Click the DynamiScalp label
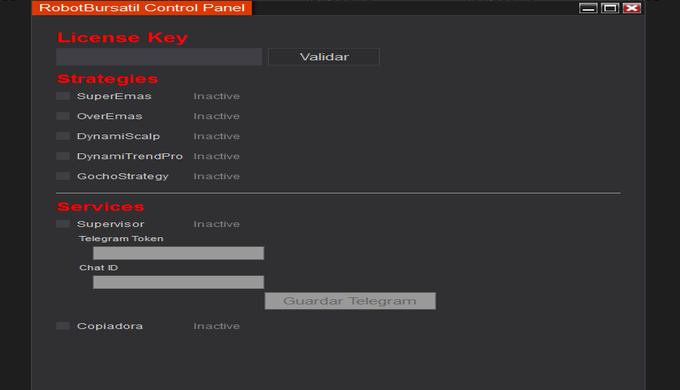The image size is (680, 390). pyautogui.click(x=118, y=136)
